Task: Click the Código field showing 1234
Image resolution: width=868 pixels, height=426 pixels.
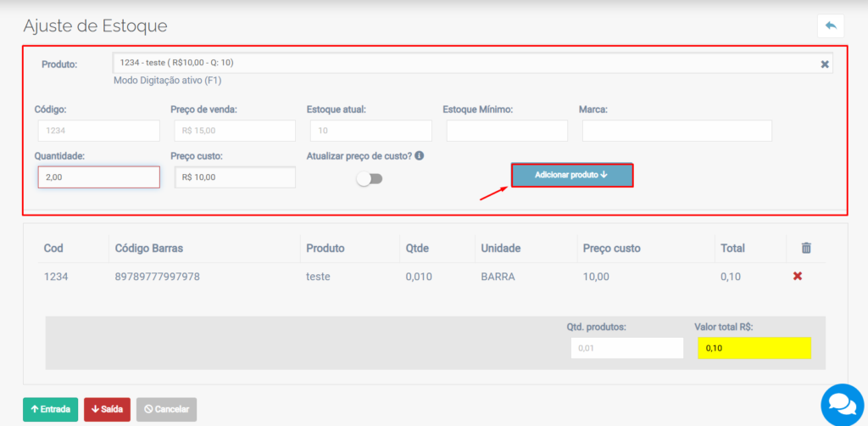Action: pyautogui.click(x=98, y=131)
